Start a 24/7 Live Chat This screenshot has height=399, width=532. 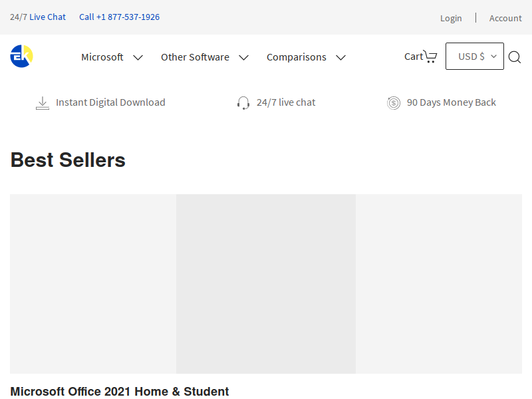[47, 17]
